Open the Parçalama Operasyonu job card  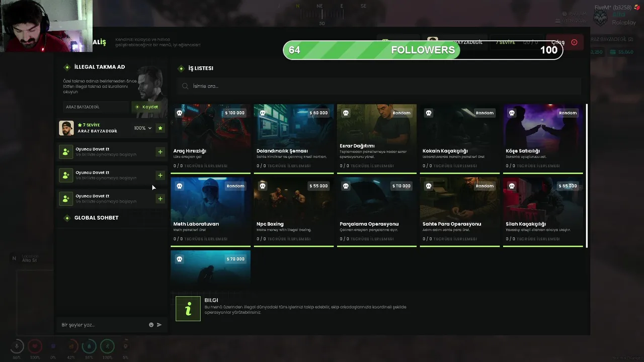coord(377,212)
